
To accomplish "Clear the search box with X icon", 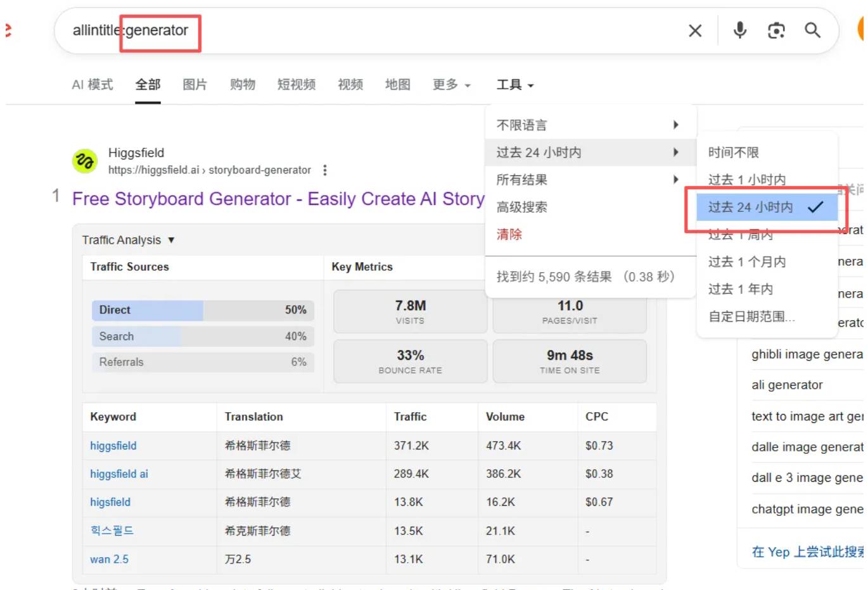I will click(694, 30).
